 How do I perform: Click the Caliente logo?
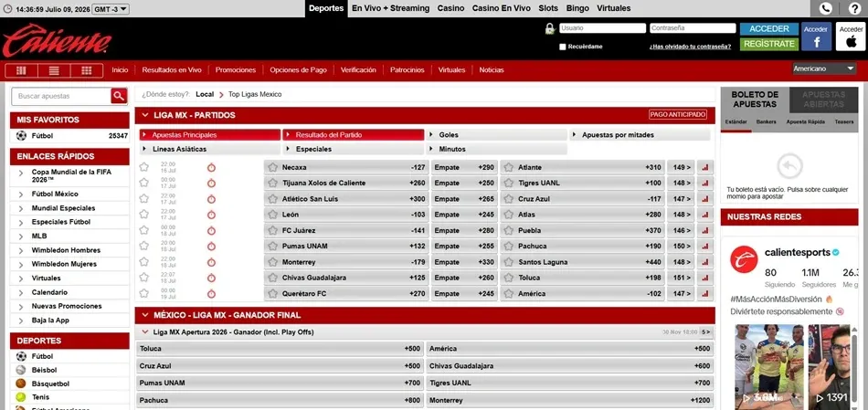click(57, 40)
